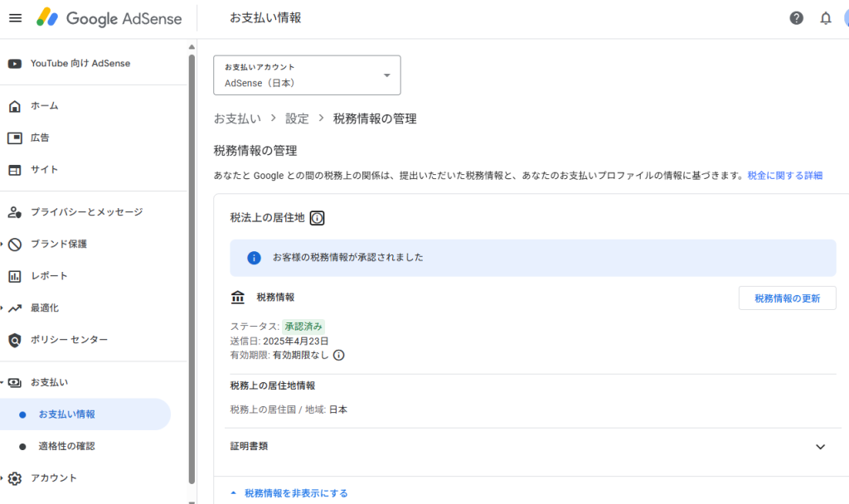
Task: Go to ホーム in sidebar
Action: 45,106
